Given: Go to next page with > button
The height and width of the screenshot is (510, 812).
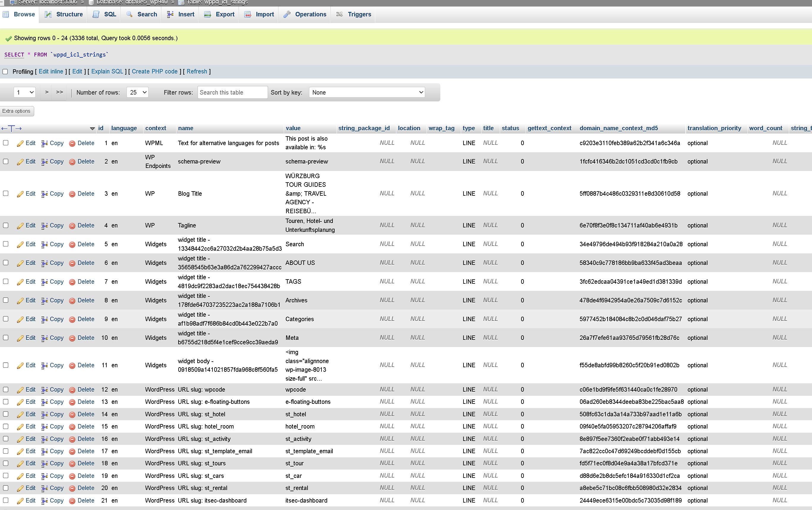Looking at the screenshot, I should (46, 92).
